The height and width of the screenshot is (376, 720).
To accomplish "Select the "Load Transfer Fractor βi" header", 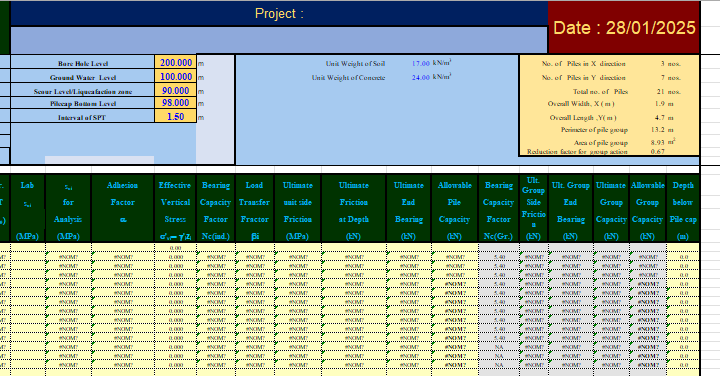I will pos(254,209).
